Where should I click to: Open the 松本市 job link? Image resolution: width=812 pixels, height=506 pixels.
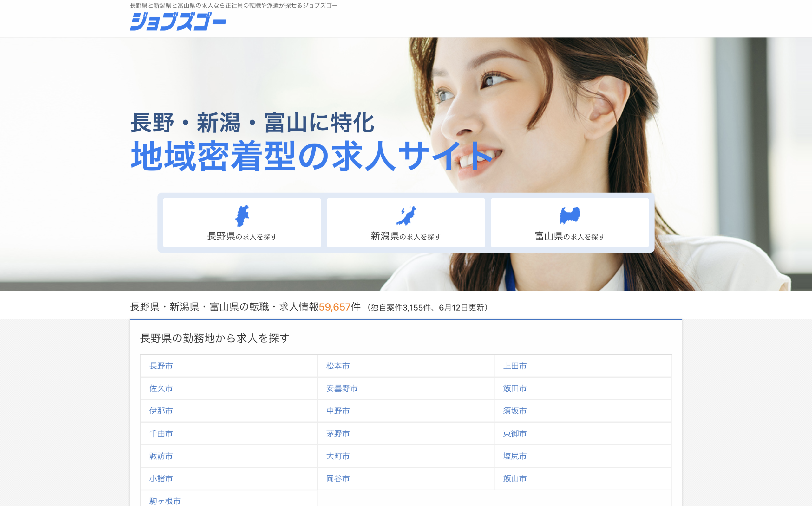click(x=338, y=366)
